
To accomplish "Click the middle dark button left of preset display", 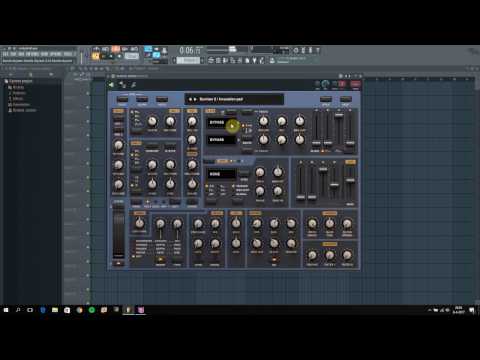I will 142,99.
